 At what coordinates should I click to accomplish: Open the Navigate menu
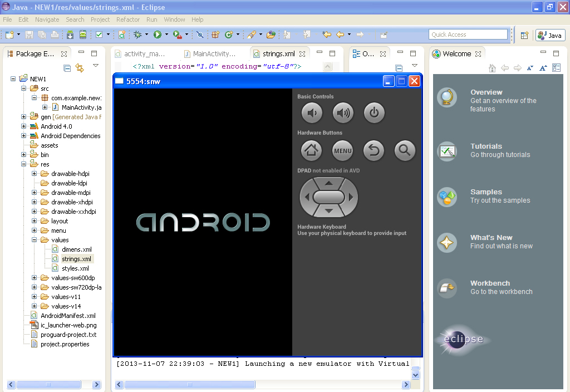(47, 19)
